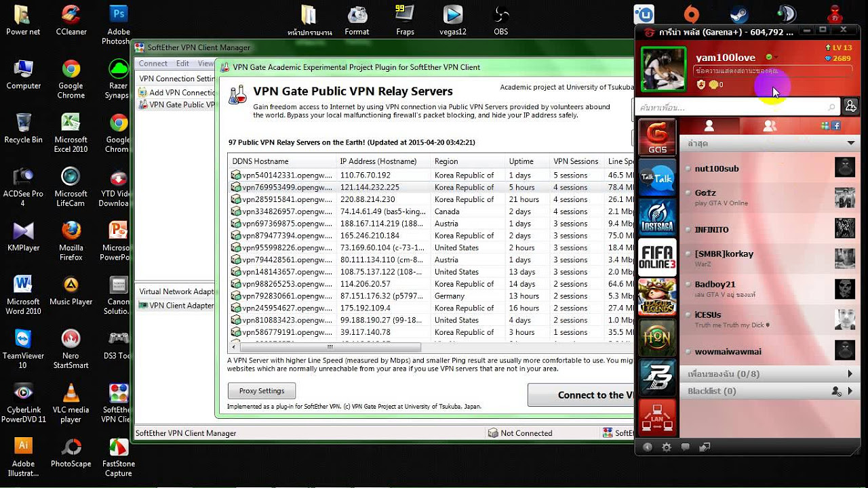Click the Garena shell currency icon
Viewport: 868px width, 488px height.
point(713,85)
